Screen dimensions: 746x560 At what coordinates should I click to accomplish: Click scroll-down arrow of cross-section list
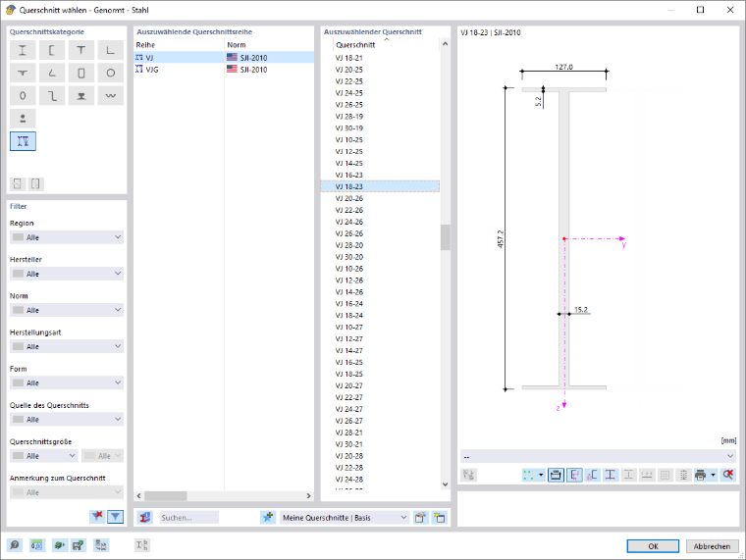click(x=445, y=484)
